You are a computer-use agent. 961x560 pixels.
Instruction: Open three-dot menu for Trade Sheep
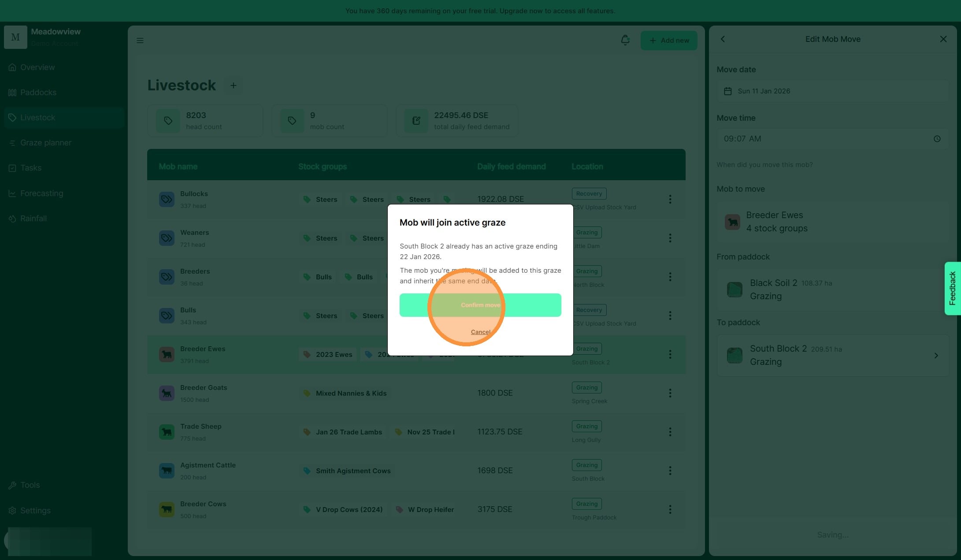click(670, 432)
